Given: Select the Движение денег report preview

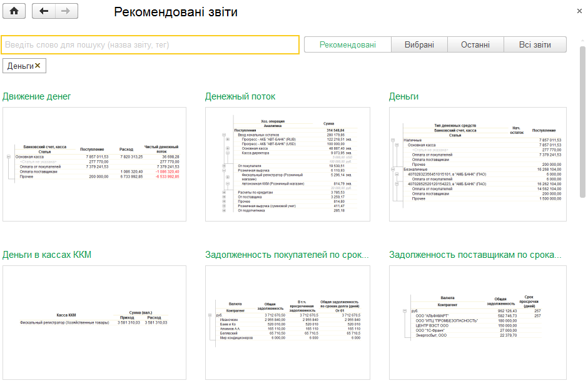Looking at the screenshot, I should click(x=94, y=165).
